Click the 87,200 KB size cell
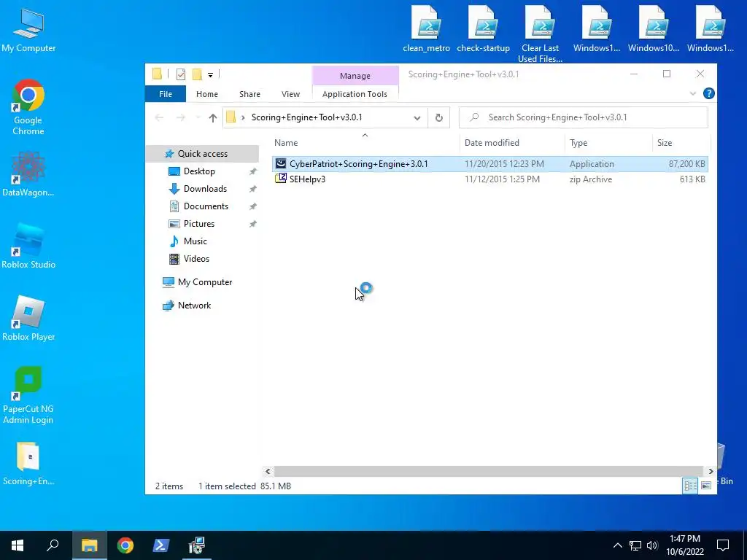 686,164
